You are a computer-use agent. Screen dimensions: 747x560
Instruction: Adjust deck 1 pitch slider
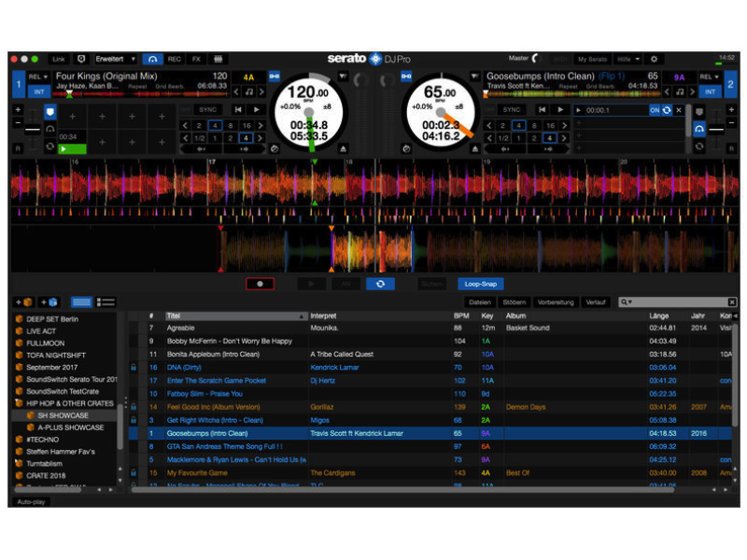33,129
